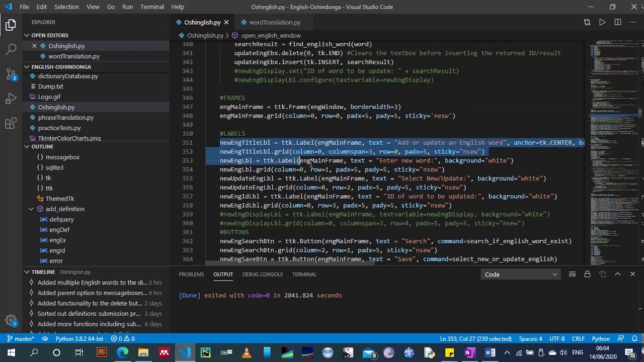Close the Output panel
The height and width of the screenshot is (362, 644).
point(632,274)
